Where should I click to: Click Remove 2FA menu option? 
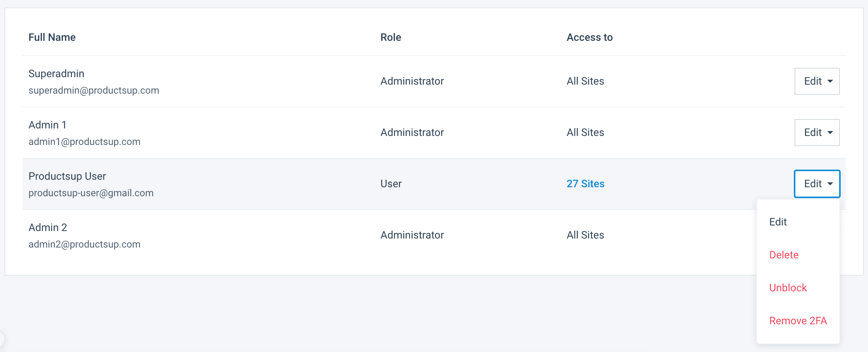[798, 321]
